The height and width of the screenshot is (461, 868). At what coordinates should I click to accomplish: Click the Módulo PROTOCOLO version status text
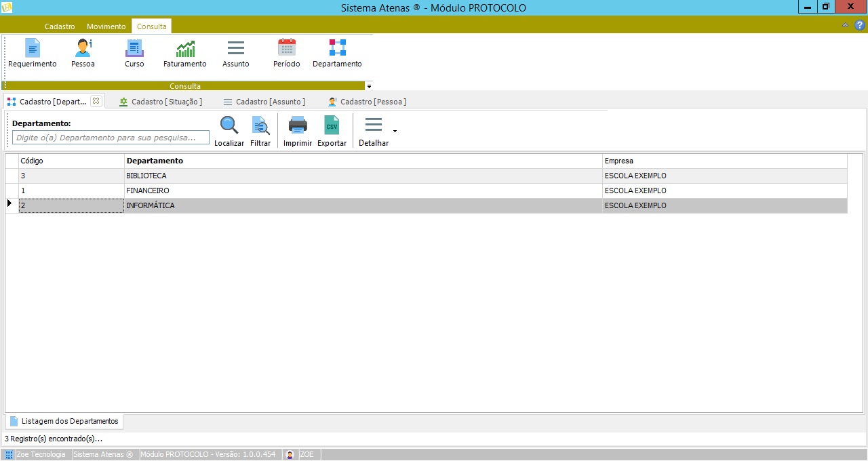pyautogui.click(x=208, y=454)
